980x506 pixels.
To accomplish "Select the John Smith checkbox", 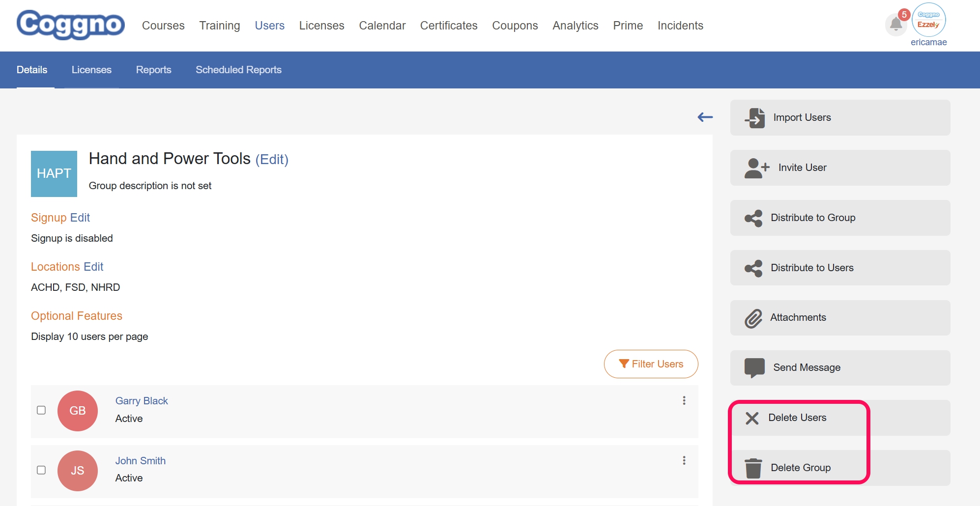I will [41, 470].
